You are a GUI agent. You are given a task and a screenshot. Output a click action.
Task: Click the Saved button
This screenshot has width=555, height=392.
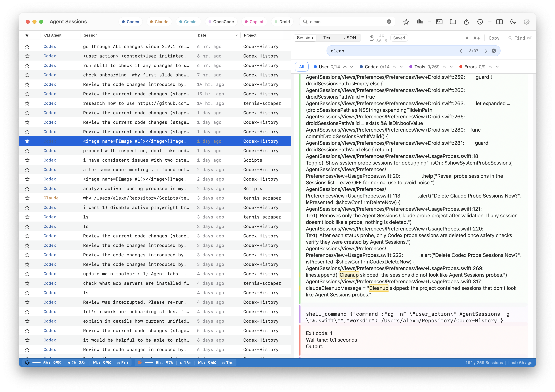[x=399, y=38]
